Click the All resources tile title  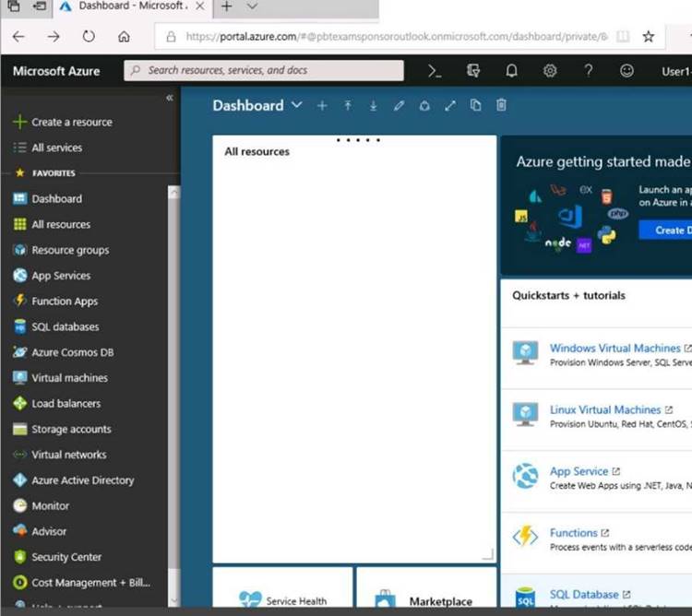tap(257, 151)
